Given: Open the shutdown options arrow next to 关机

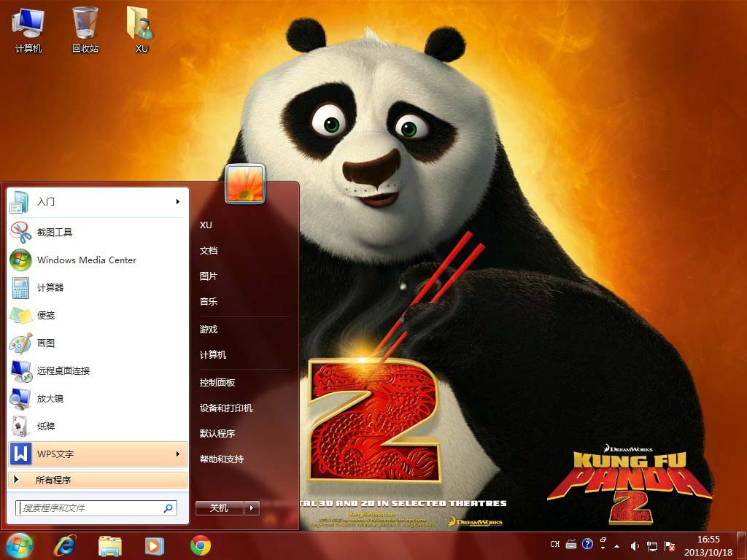Looking at the screenshot, I should (x=252, y=508).
